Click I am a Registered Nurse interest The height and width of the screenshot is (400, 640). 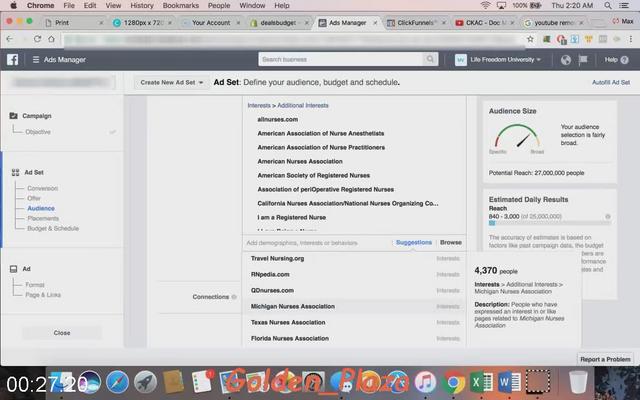[291, 217]
